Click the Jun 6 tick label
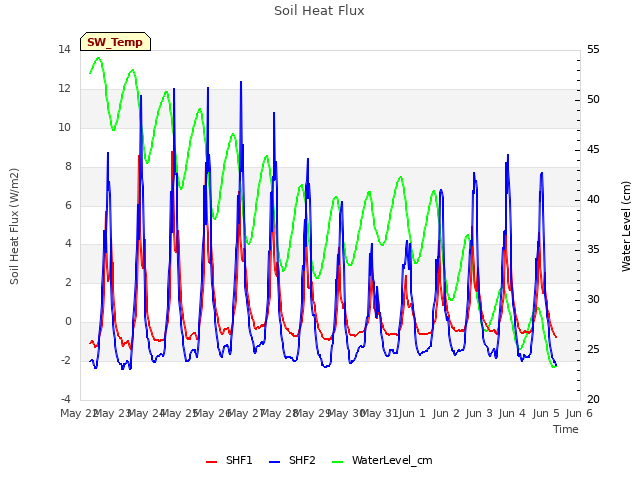Image resolution: width=640 pixels, height=480 pixels. pos(579,413)
